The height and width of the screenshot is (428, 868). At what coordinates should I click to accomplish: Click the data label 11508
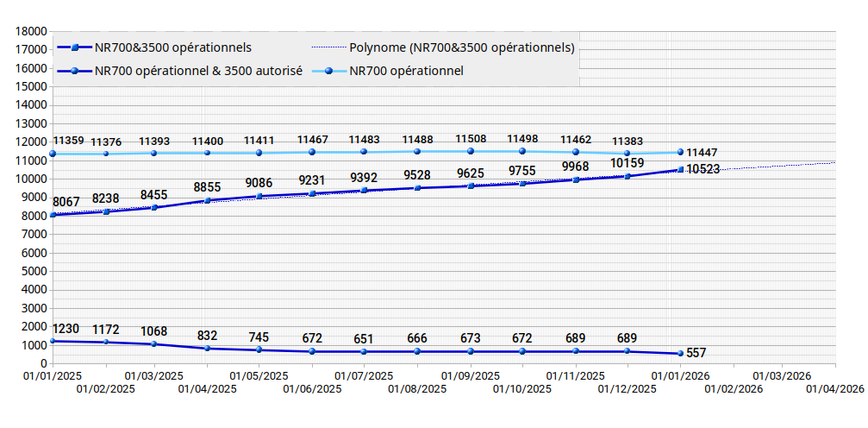471,138
